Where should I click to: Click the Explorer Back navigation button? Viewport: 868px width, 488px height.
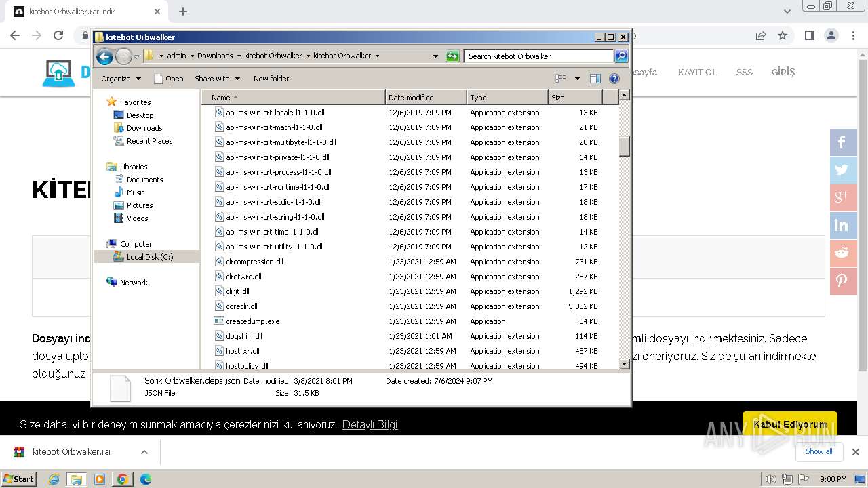[x=104, y=56]
